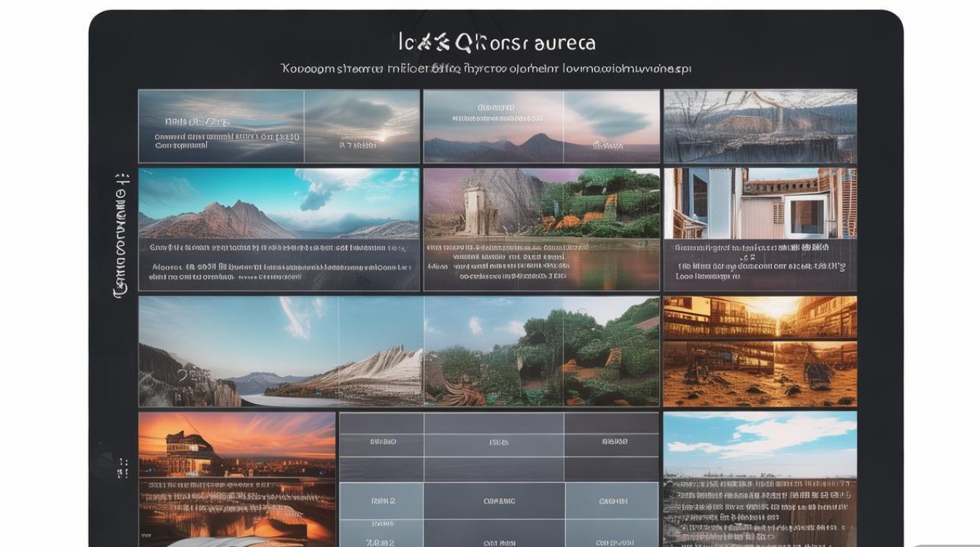Open the gray cloudy sky thumbnail with sunburst
The image size is (980, 547).
(x=279, y=125)
